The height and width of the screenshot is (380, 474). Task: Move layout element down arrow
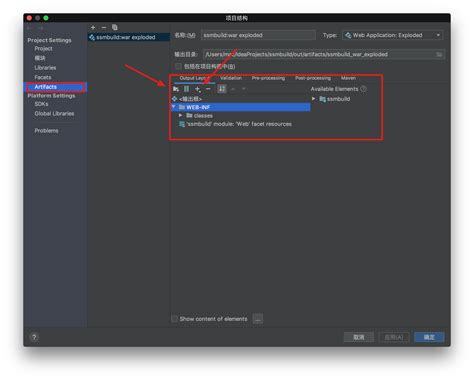244,89
